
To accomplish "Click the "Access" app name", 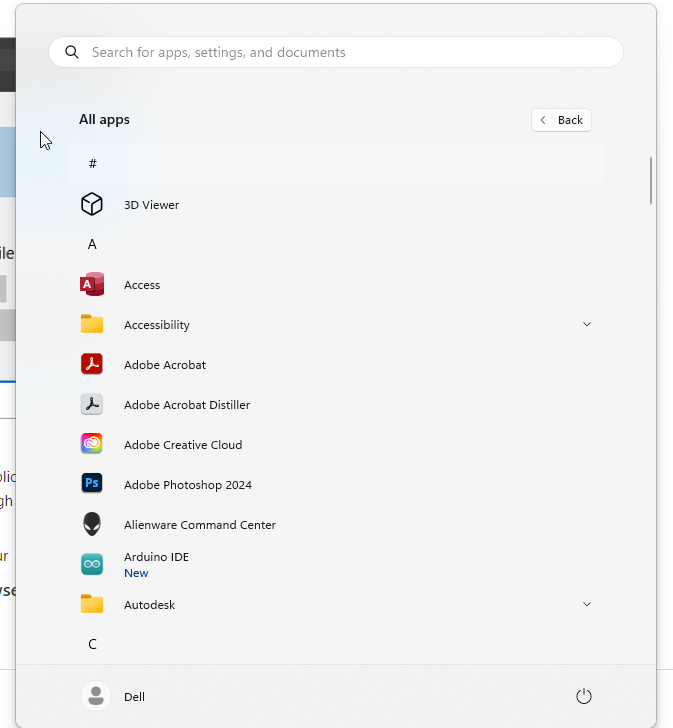I will [142, 285].
